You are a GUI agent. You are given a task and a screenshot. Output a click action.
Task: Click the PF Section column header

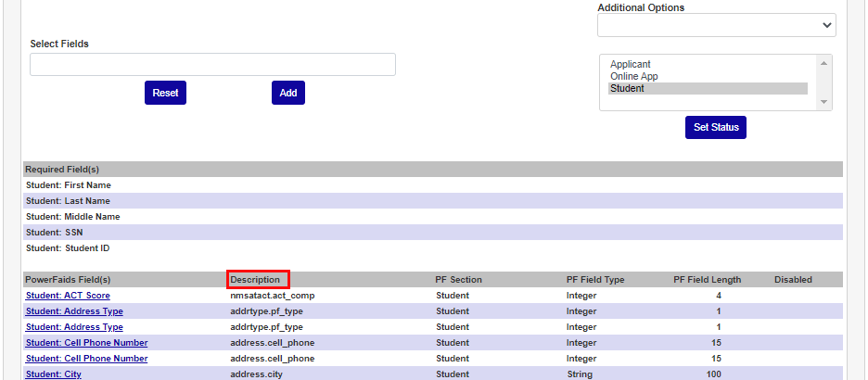point(458,279)
